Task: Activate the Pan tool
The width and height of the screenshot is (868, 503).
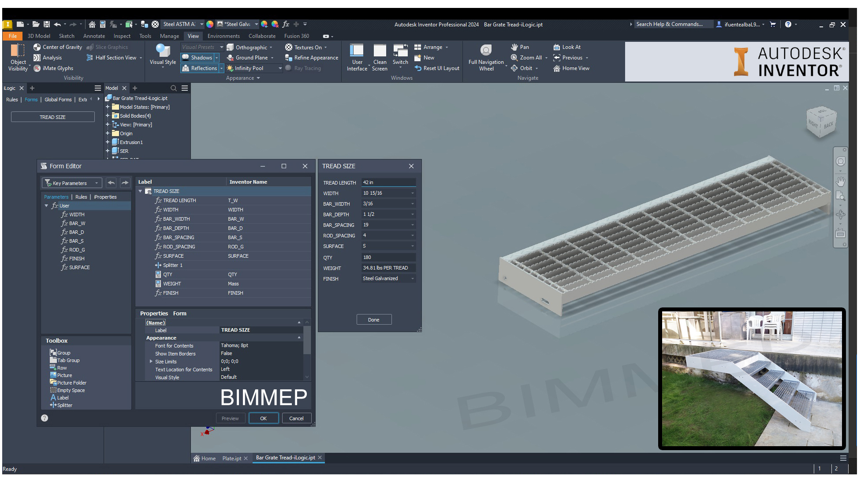Action: click(519, 47)
